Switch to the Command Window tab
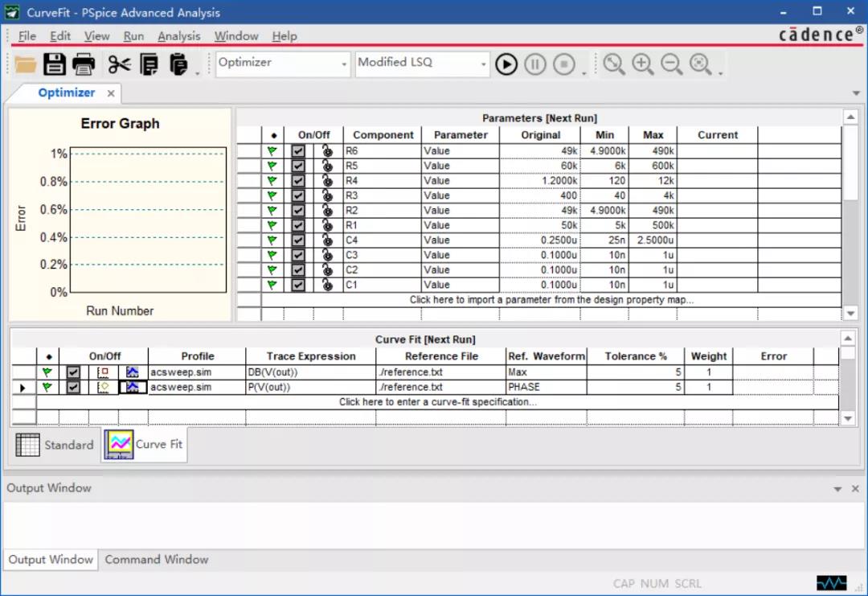 click(157, 560)
